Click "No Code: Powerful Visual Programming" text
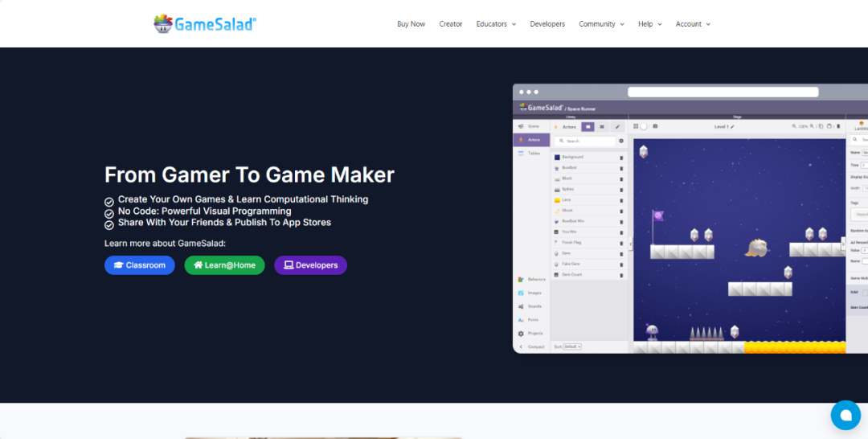The height and width of the screenshot is (439, 868). coord(204,211)
